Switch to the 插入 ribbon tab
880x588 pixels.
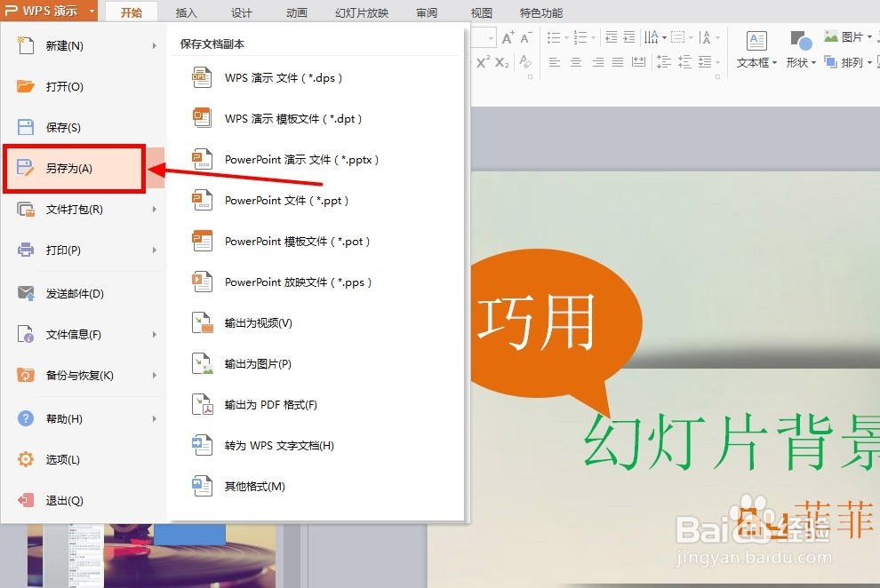coord(187,12)
